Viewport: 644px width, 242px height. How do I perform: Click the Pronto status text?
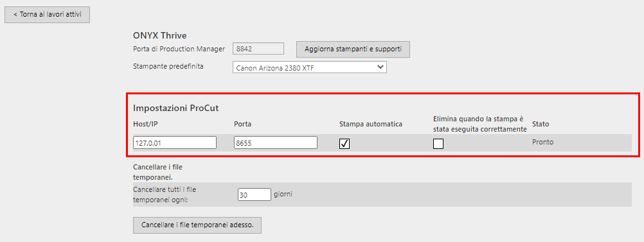542,143
